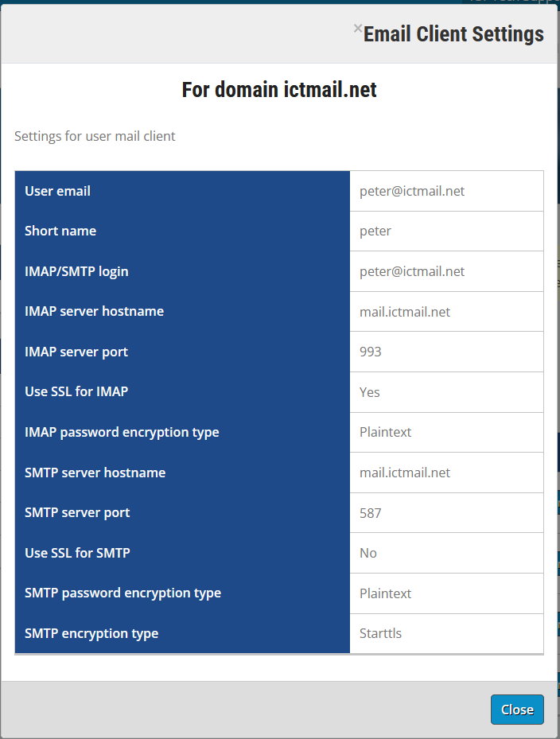Image resolution: width=560 pixels, height=739 pixels.
Task: Dismiss dialog with the X icon
Action: tap(358, 29)
